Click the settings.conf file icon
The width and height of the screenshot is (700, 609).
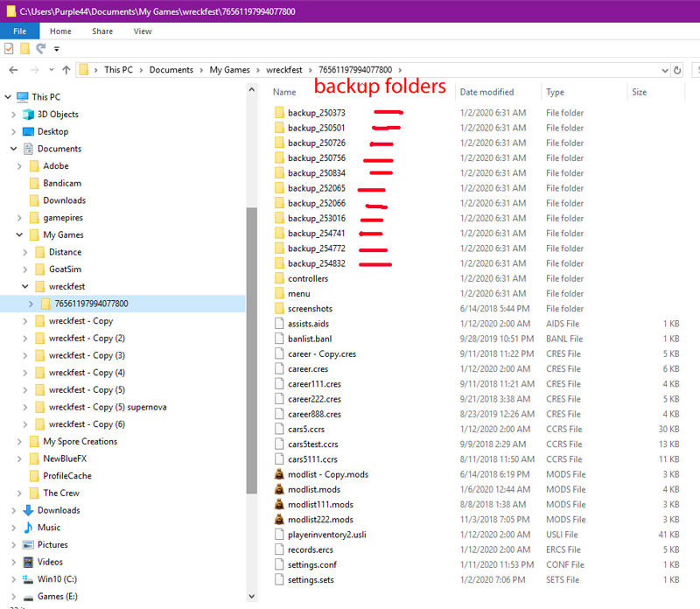[x=279, y=564]
